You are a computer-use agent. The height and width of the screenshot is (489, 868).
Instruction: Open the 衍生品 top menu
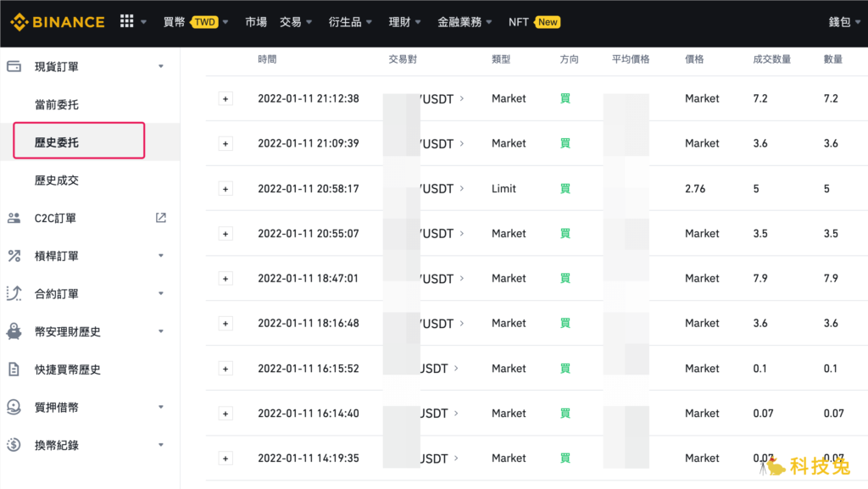tap(350, 22)
